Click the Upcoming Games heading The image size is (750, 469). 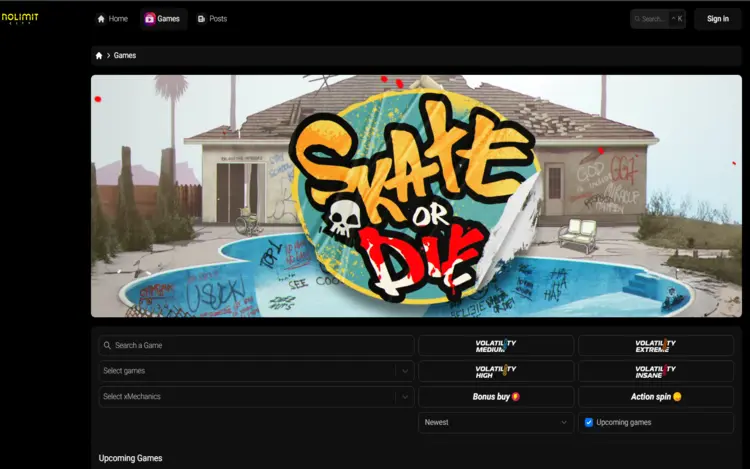[131, 458]
